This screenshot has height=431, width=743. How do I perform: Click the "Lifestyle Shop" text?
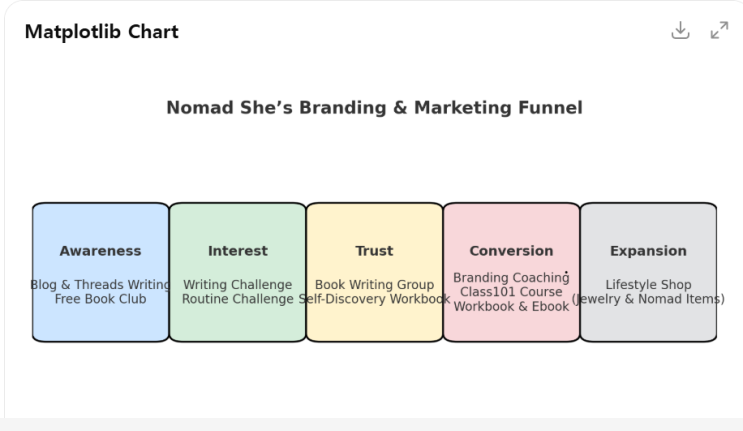click(648, 285)
